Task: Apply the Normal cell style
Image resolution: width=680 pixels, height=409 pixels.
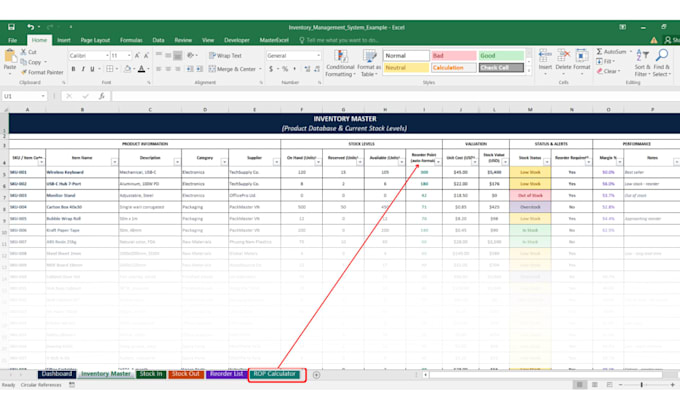Action: tap(406, 56)
